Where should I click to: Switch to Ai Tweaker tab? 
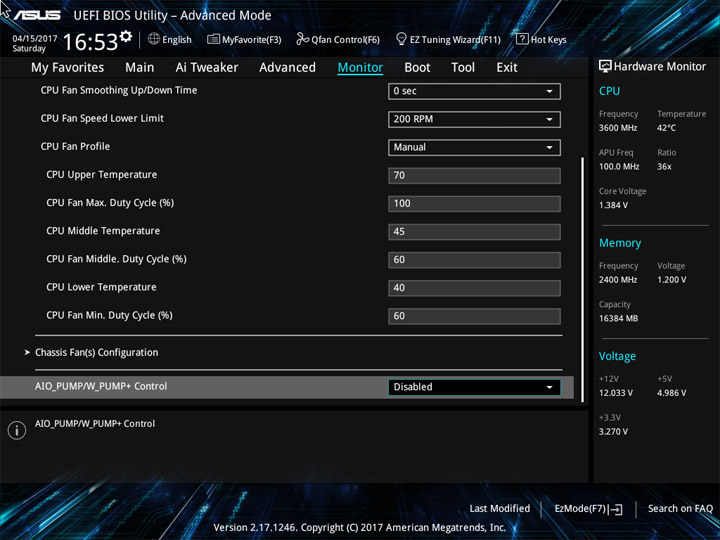pyautogui.click(x=207, y=68)
